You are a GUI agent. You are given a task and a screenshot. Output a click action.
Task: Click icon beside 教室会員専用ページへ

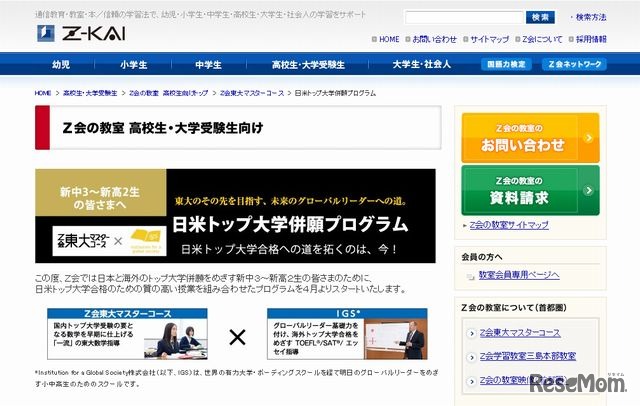pyautogui.click(x=471, y=277)
